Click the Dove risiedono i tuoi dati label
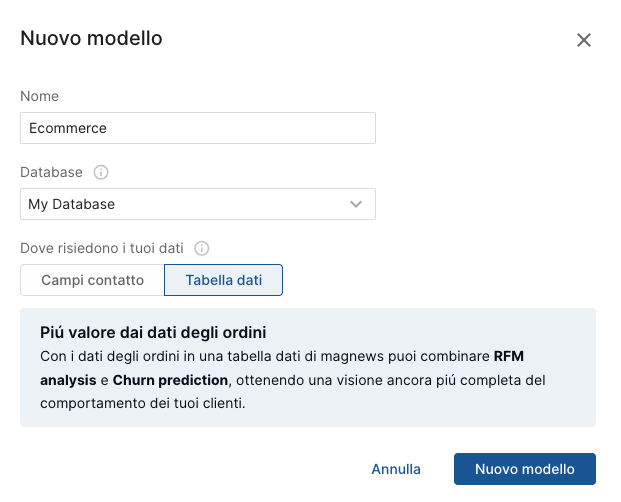 point(102,248)
